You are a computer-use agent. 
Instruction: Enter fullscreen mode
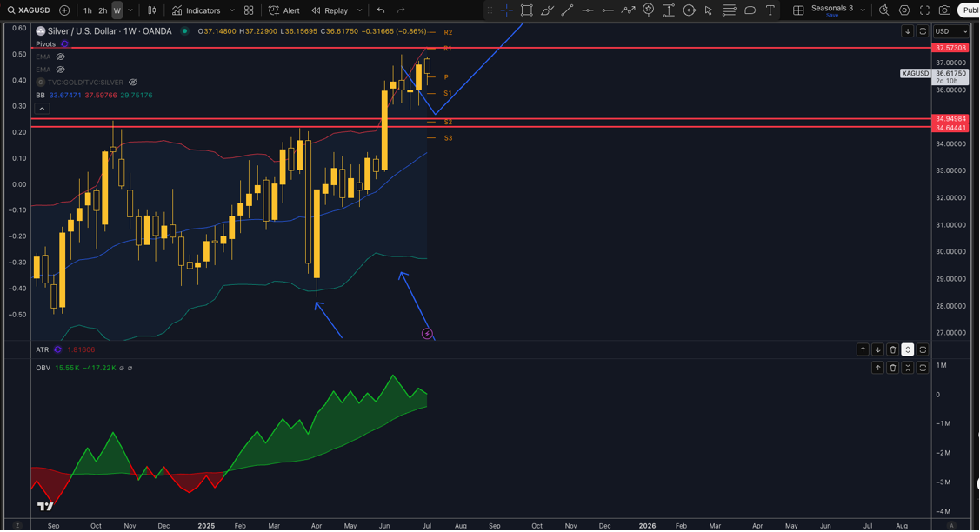tap(925, 10)
